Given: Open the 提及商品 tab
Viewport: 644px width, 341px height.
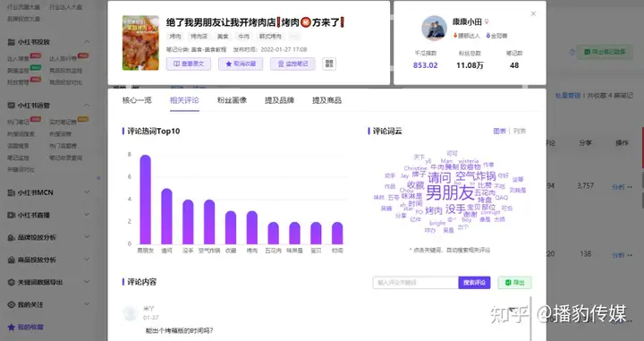Looking at the screenshot, I should [x=327, y=100].
